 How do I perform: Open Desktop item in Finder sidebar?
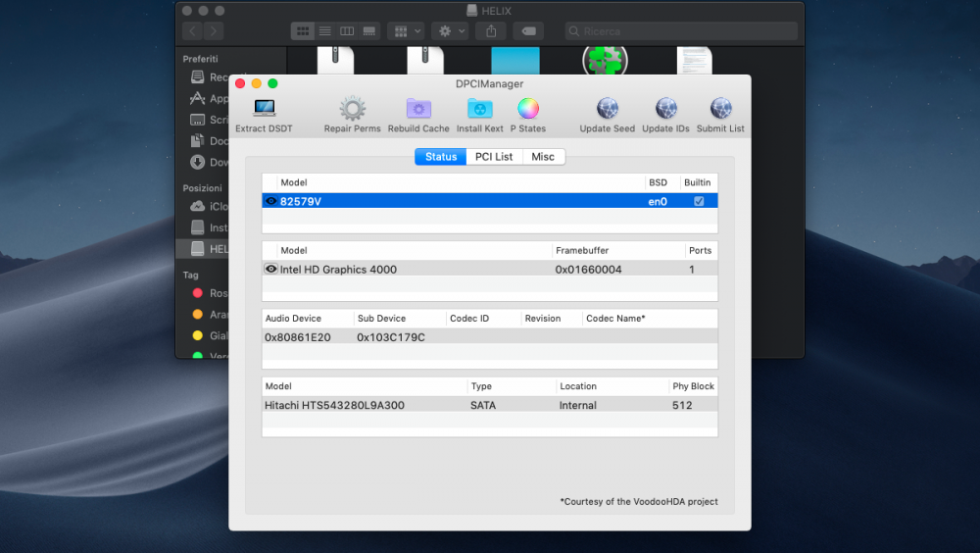click(210, 120)
